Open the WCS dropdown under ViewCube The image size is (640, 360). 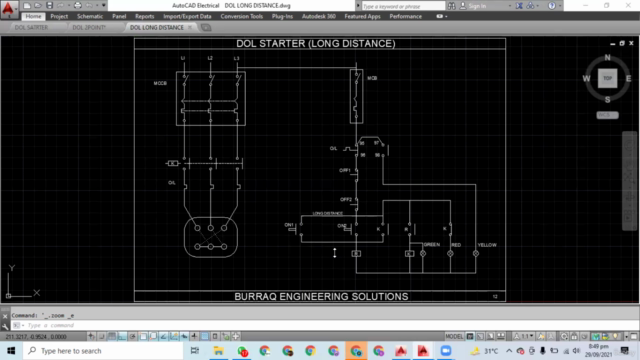[607, 115]
